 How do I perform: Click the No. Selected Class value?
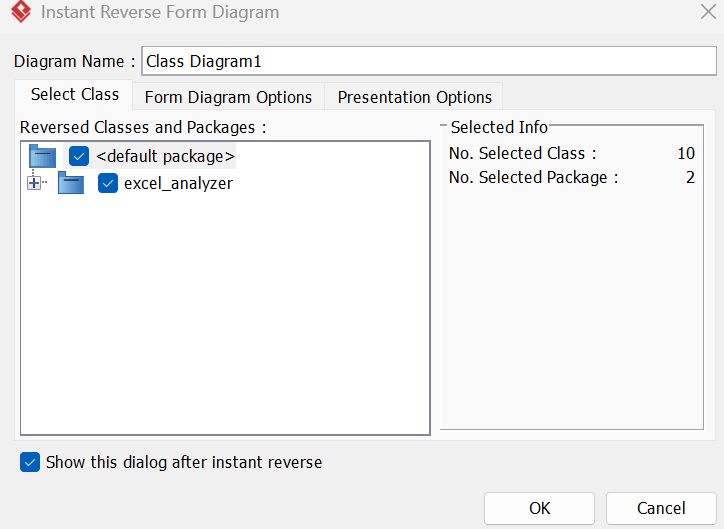coord(686,153)
